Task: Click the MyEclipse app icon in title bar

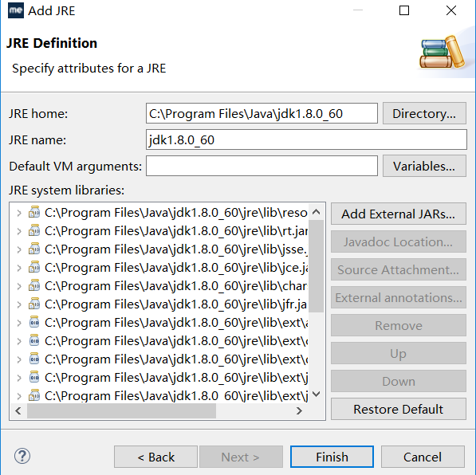Action: point(16,10)
